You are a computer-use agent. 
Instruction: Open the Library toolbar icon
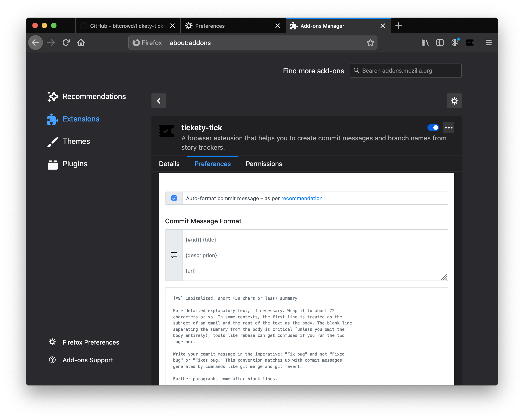click(425, 43)
